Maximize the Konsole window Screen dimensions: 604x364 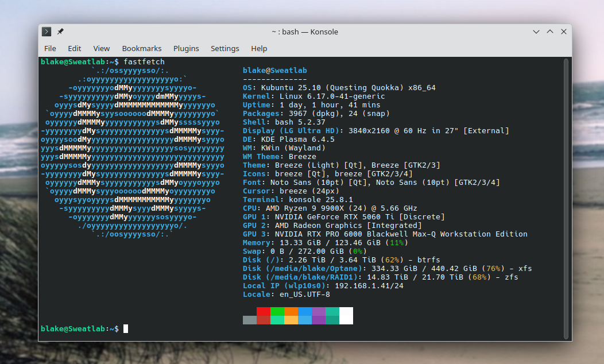550,32
